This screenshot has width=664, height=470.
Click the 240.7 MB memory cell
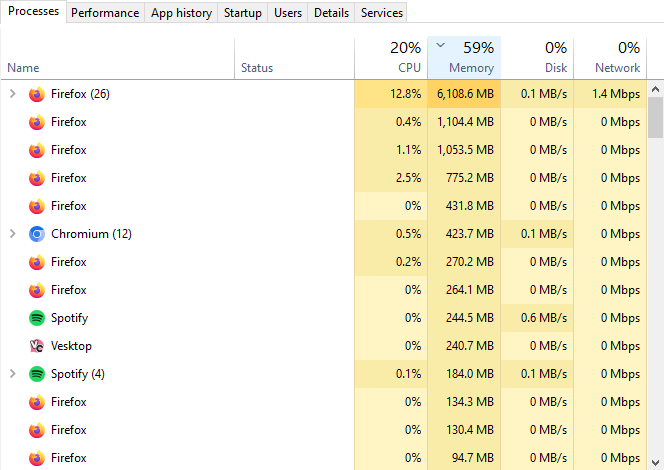tap(464, 346)
